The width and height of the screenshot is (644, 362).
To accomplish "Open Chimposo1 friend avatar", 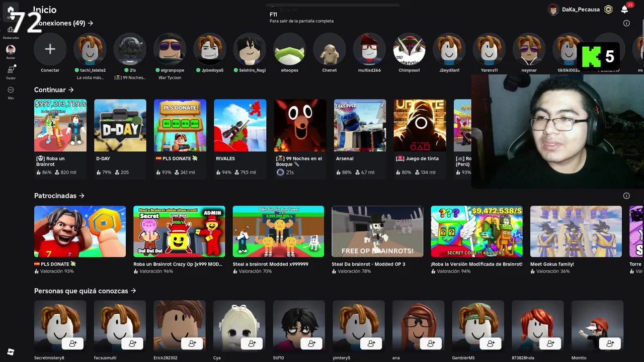I will coord(409,49).
